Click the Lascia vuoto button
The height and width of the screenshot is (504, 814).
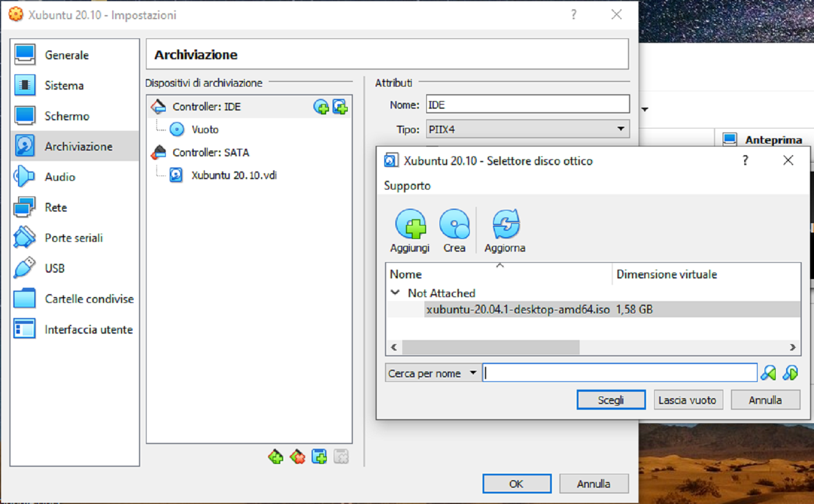688,399
